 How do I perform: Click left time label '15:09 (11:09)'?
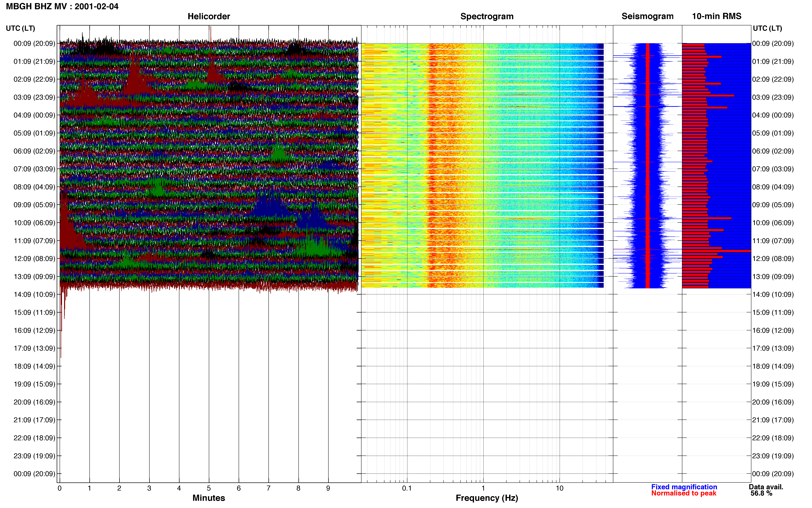point(34,312)
